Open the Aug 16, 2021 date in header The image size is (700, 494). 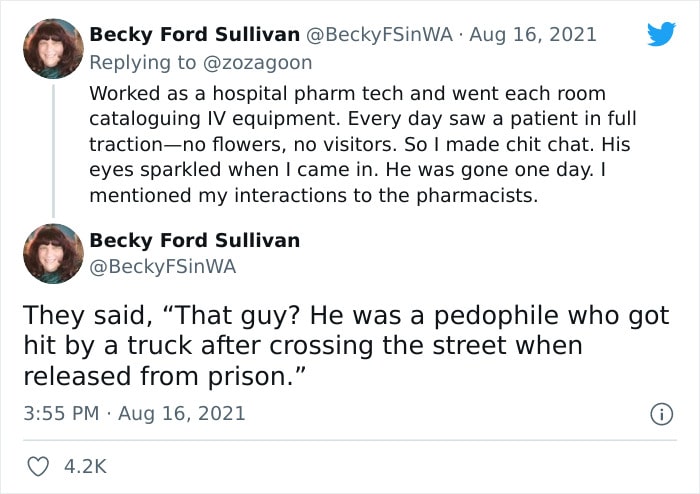533,34
